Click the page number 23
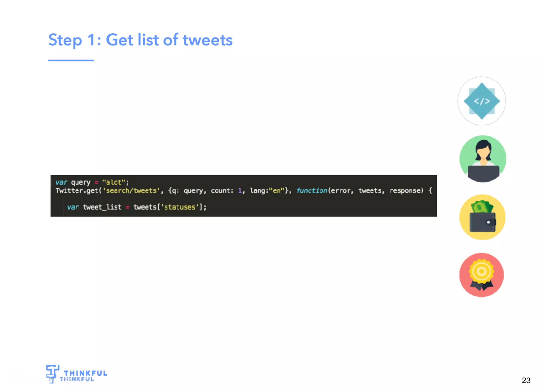 [x=526, y=380]
